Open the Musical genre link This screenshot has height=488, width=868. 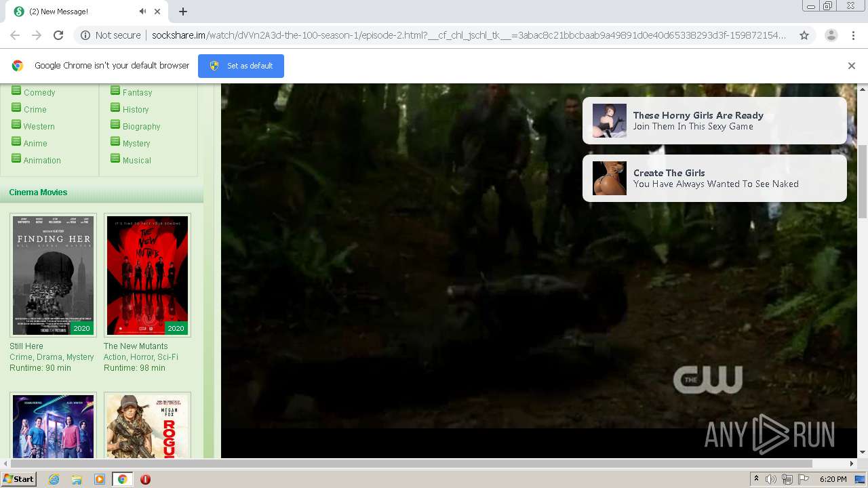[x=137, y=161]
